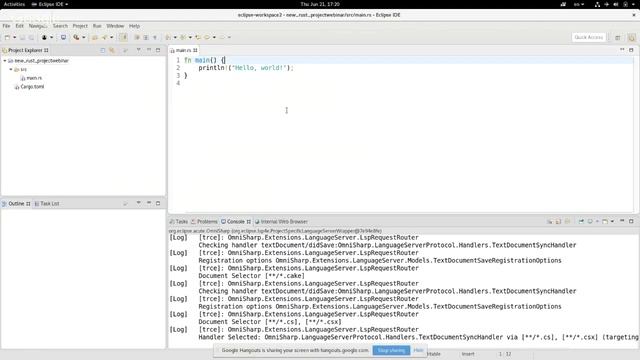Select the Console tab
Viewport: 640px width, 360px height.
coord(236,222)
